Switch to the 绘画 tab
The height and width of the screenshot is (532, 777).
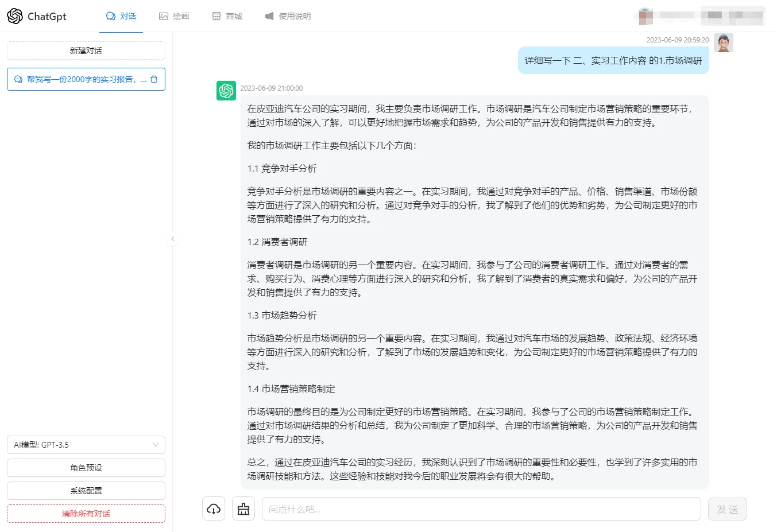pos(174,16)
